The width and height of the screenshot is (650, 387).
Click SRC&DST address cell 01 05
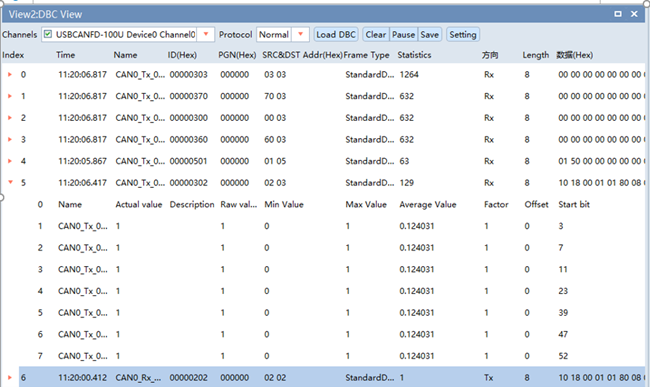click(275, 161)
